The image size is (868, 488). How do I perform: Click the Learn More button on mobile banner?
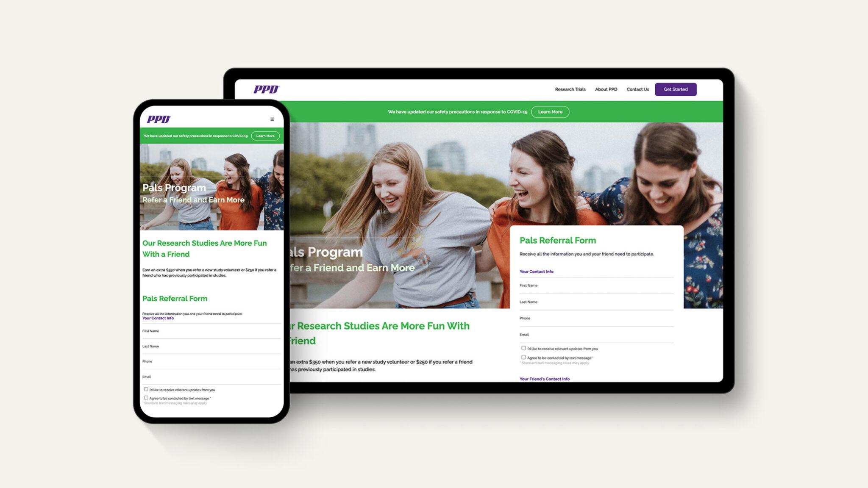264,135
